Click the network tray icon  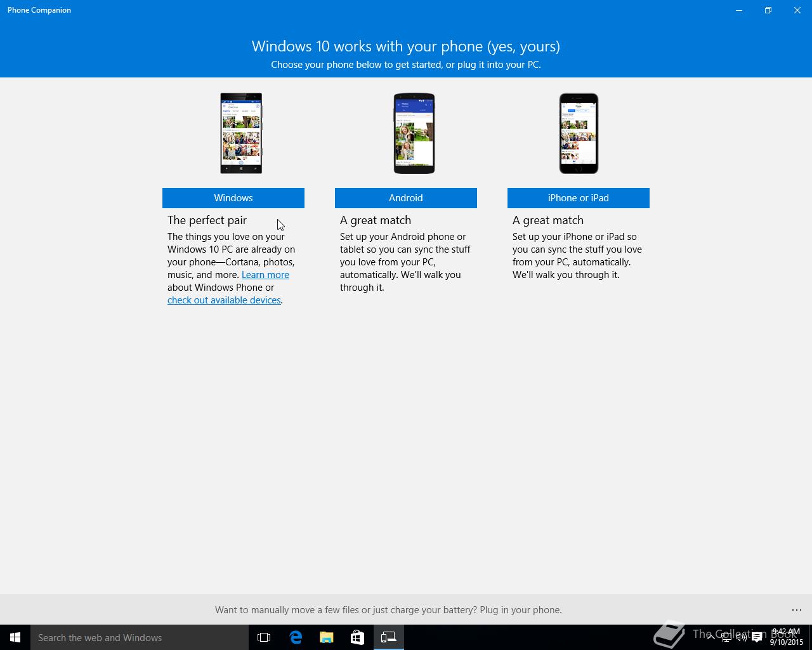point(726,638)
